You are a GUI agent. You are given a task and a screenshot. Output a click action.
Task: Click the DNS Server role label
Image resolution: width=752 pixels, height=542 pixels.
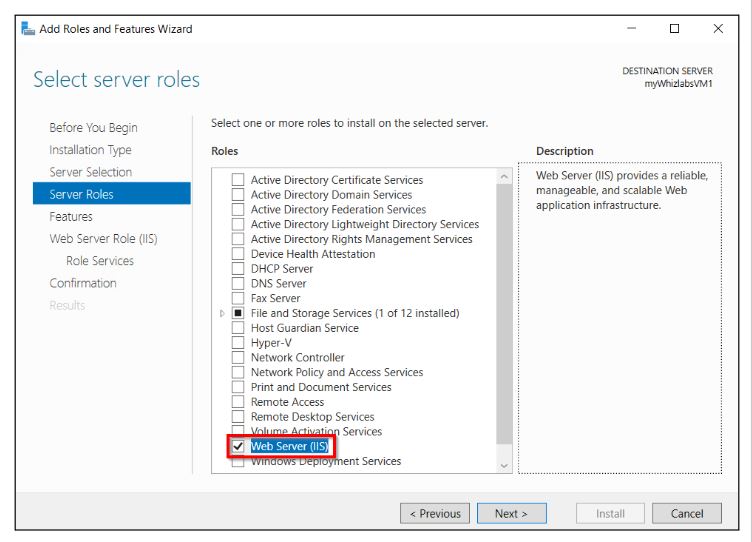278,283
